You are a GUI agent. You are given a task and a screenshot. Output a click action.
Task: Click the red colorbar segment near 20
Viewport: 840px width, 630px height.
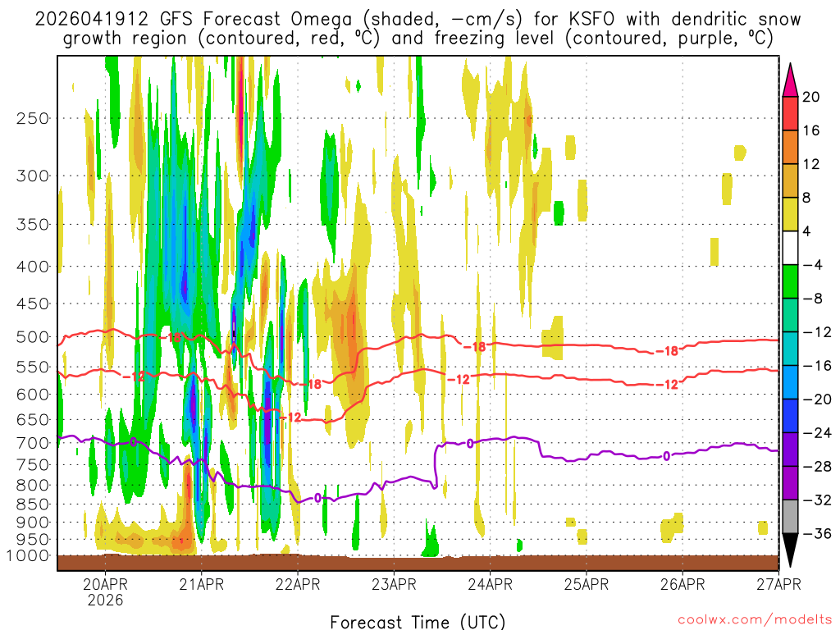[x=790, y=113]
